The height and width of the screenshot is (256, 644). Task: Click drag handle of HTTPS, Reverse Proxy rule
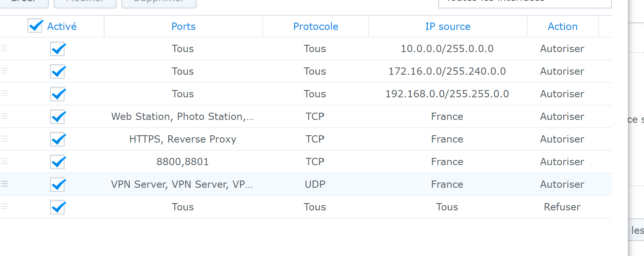[4, 138]
